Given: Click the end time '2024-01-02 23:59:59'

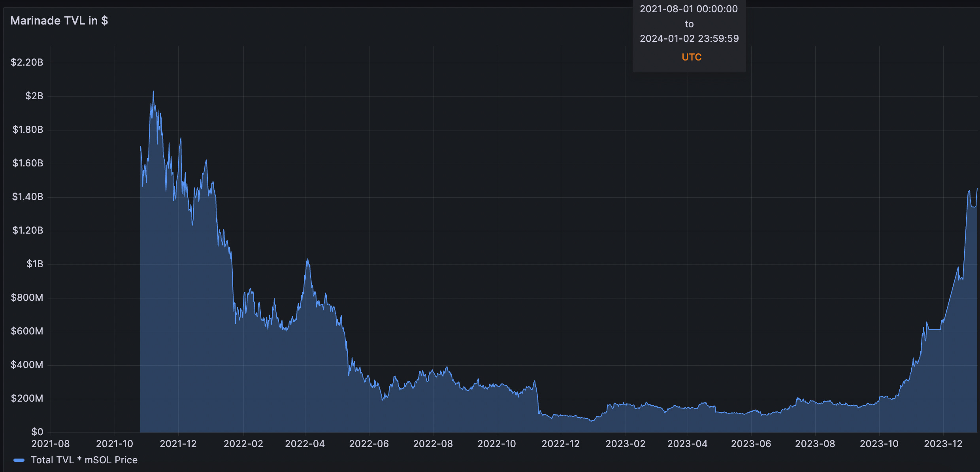Looking at the screenshot, I should (x=689, y=38).
